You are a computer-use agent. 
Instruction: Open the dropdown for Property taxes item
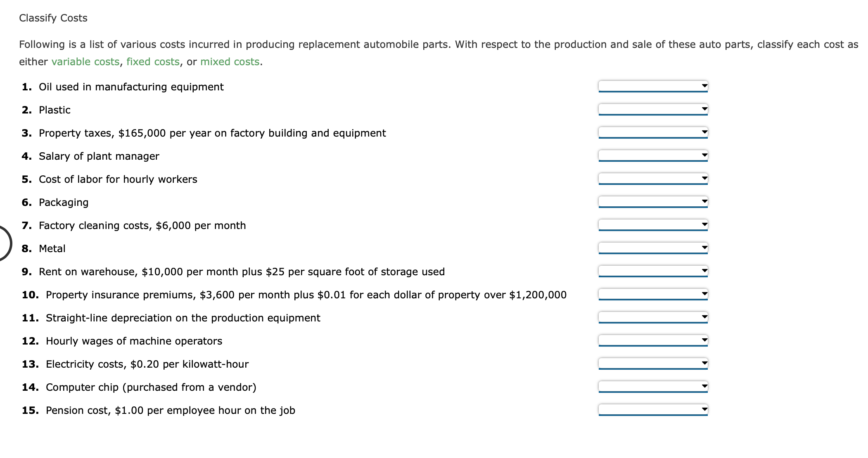(652, 132)
